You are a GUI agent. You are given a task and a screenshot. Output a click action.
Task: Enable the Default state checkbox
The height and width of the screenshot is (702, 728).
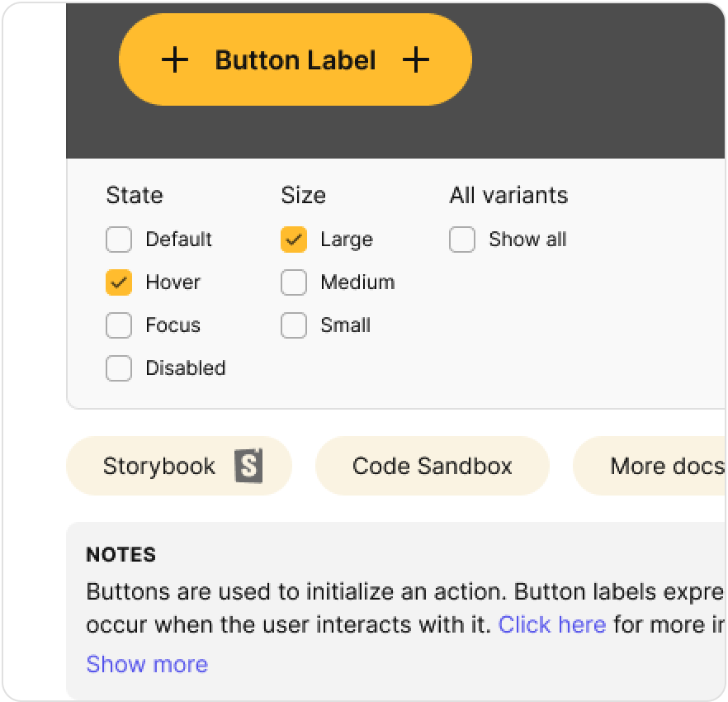click(x=119, y=240)
